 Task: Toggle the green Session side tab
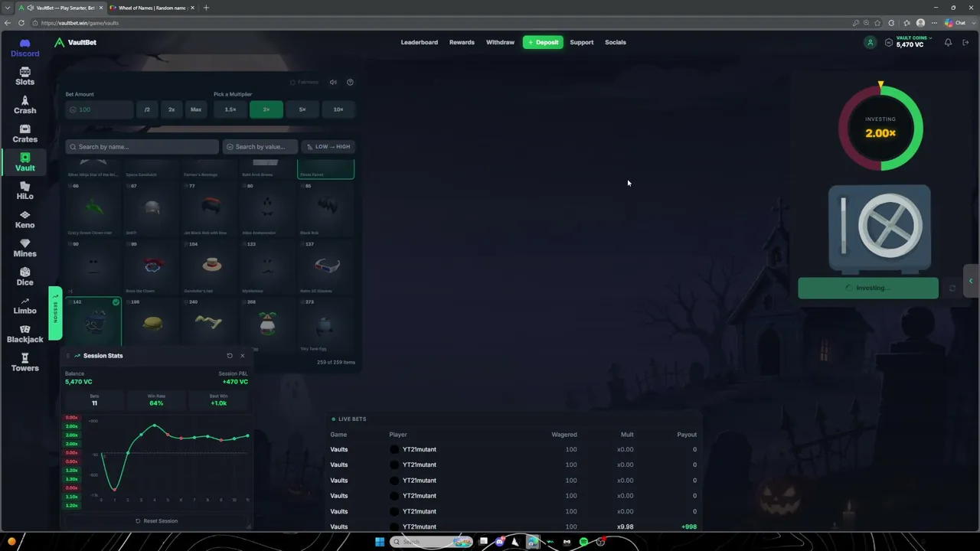click(55, 312)
